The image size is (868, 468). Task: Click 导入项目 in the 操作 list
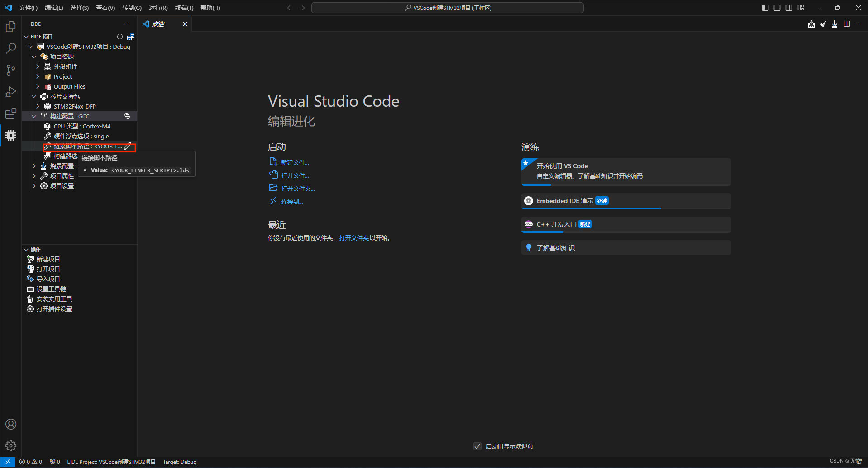click(x=48, y=279)
